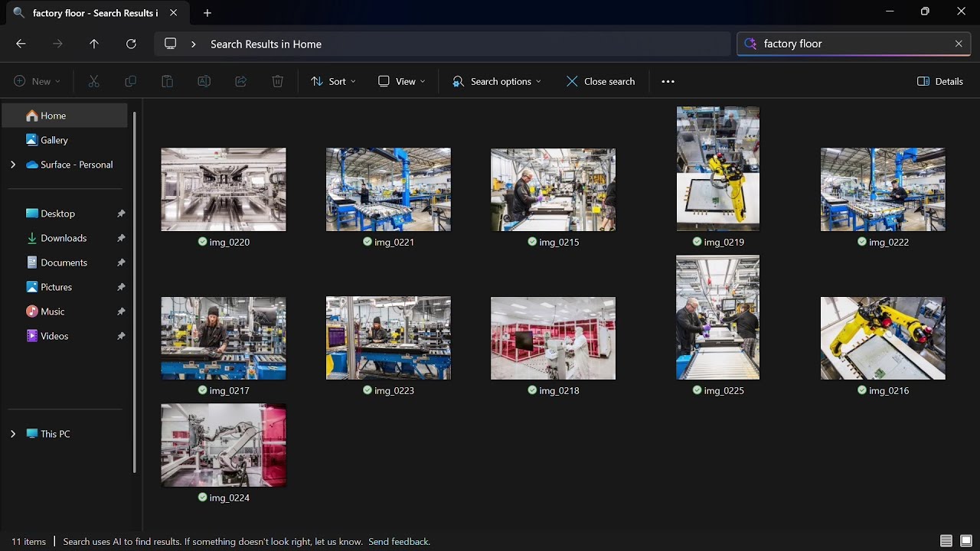
Task: Select the img_0218 cleanroom thumbnail
Action: [553, 338]
